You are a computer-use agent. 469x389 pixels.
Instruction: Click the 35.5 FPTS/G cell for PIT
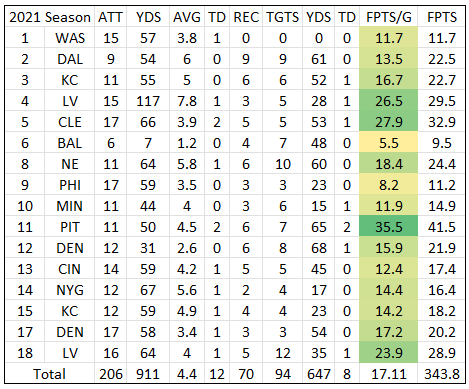point(388,227)
